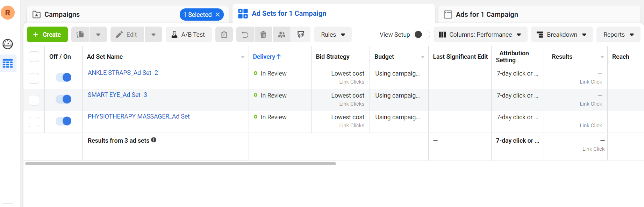Click the horizontal scrollbar below the table
Screen dimensions: 644x207
point(180,164)
